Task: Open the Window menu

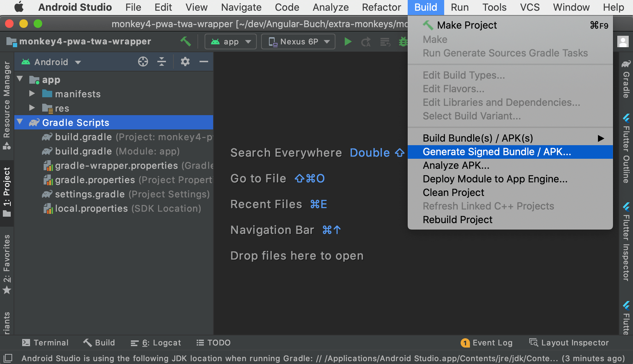Action: tap(571, 7)
